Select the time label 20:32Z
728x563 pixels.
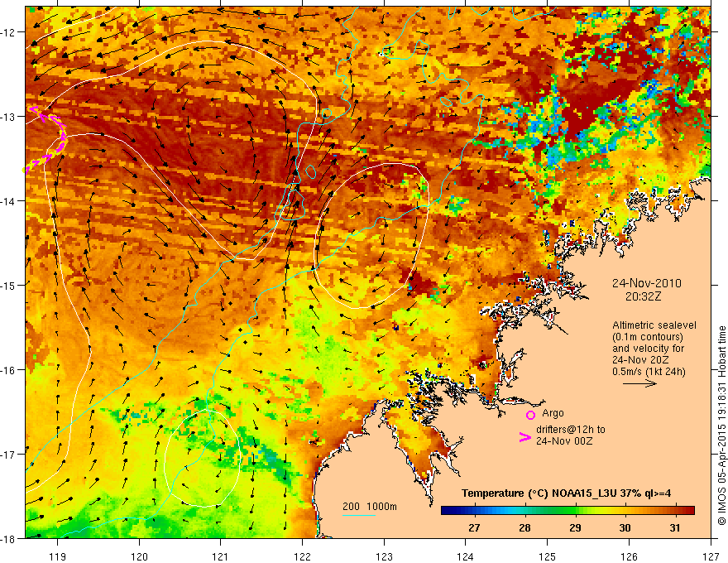click(643, 297)
